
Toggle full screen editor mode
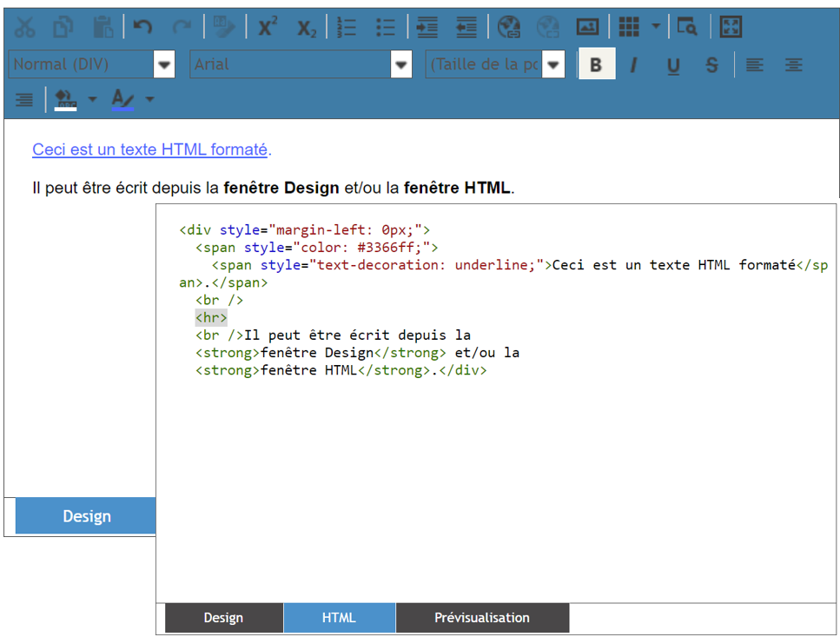tap(731, 27)
